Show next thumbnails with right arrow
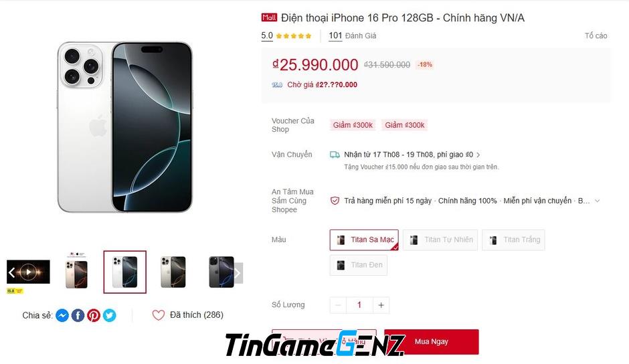 (x=238, y=273)
